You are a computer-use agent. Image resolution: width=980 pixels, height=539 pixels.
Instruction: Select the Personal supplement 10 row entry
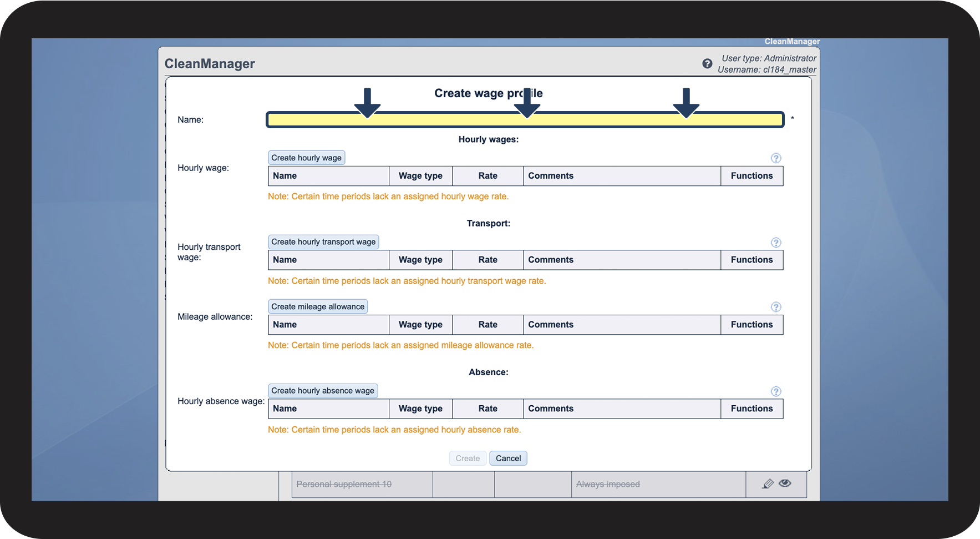(x=344, y=484)
